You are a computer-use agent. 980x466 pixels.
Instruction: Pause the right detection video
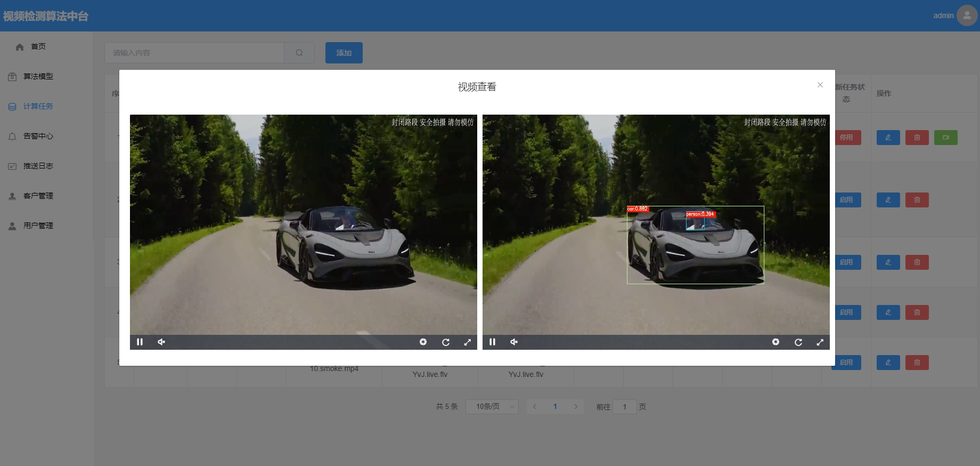point(493,342)
